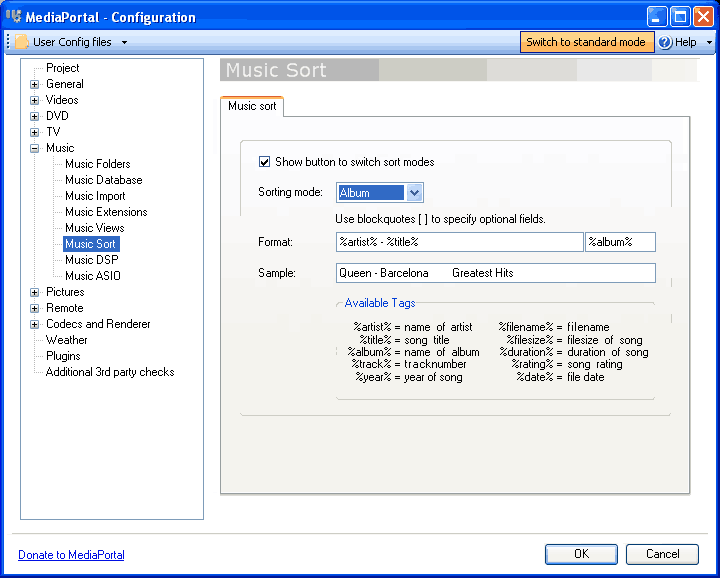Open the User Config files dropdown arrow

click(x=124, y=42)
